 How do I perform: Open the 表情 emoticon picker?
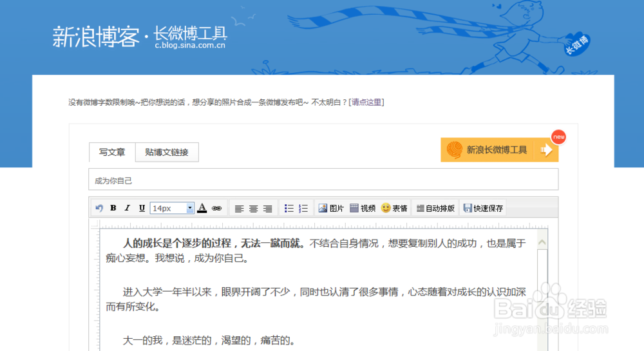[x=394, y=209]
